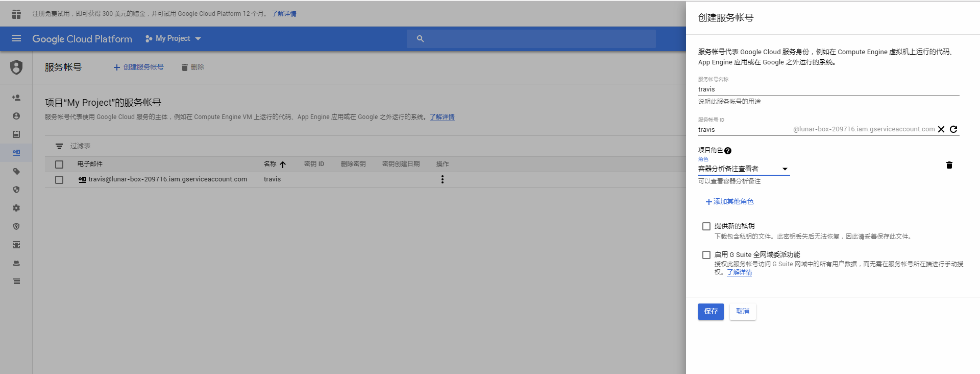
Task: Click the 操作 column header
Action: 443,164
